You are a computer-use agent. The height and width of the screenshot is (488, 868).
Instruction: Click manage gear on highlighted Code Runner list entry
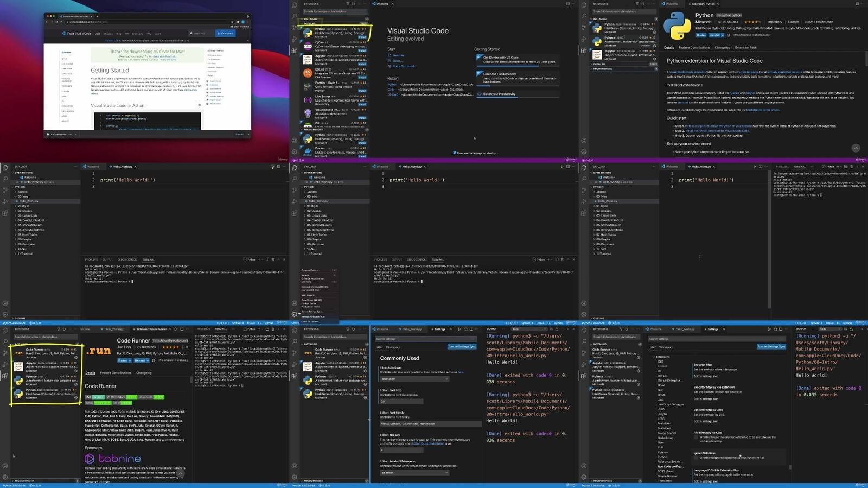click(76, 357)
